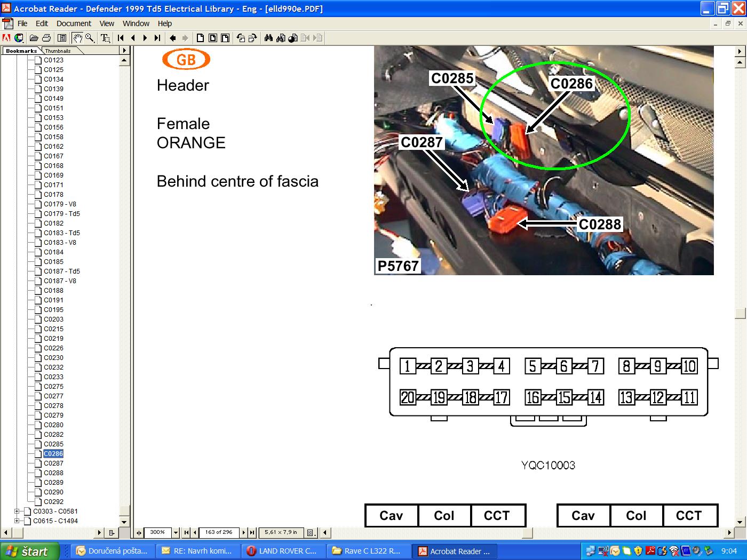Viewport: 747px width, 560px height.
Task: Open the C0287 bookmark
Action: (x=53, y=463)
